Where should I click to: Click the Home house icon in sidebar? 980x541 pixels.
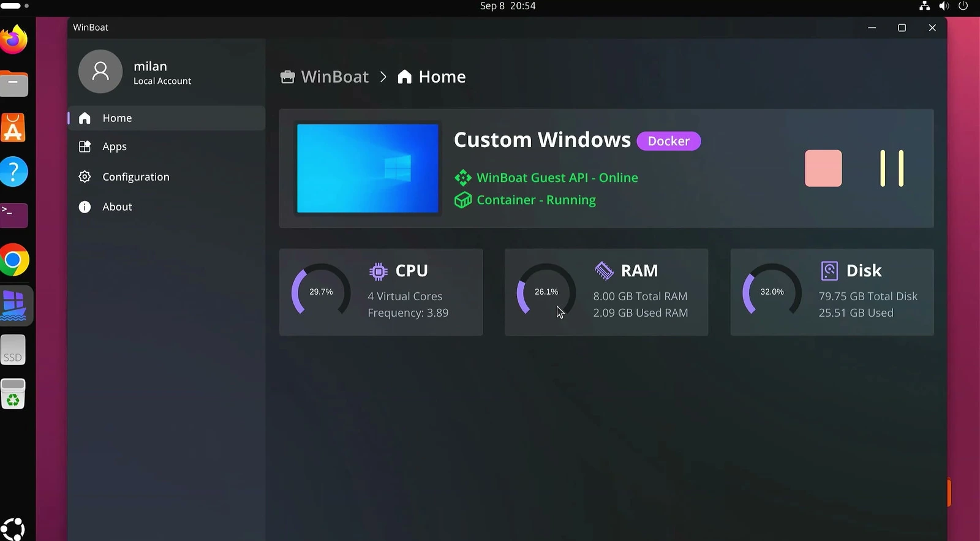point(85,118)
